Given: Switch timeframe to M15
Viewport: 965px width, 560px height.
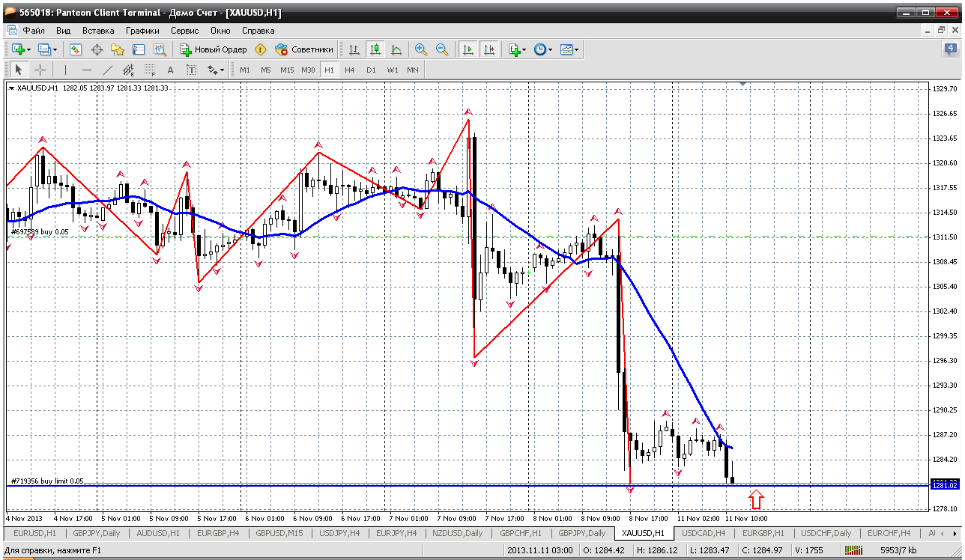Looking at the screenshot, I should tap(287, 70).
